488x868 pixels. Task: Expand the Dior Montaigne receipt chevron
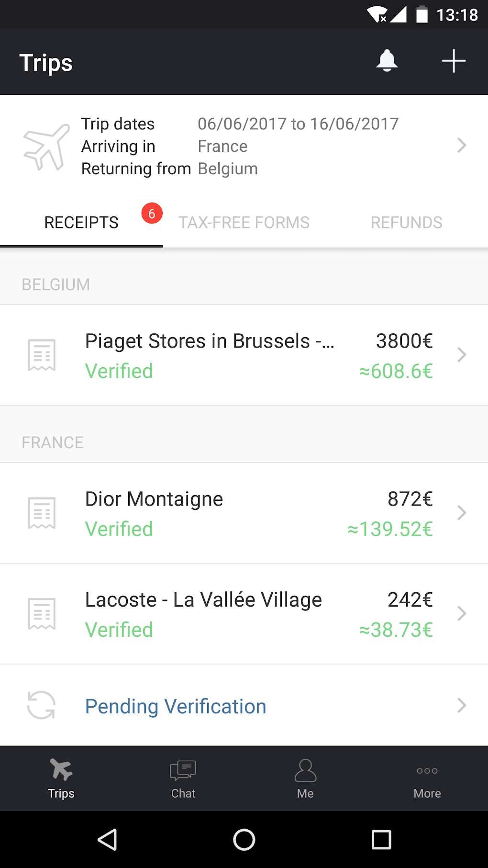(x=461, y=513)
